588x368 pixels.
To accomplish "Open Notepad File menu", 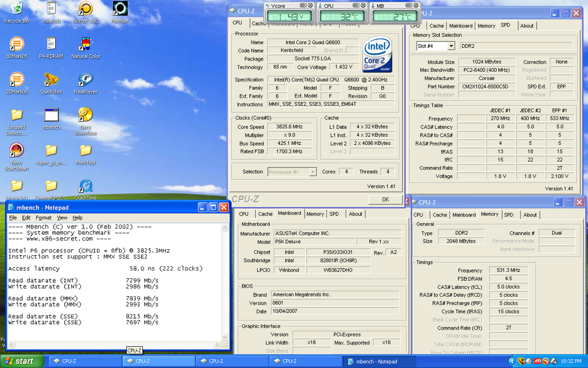I will (x=13, y=218).
